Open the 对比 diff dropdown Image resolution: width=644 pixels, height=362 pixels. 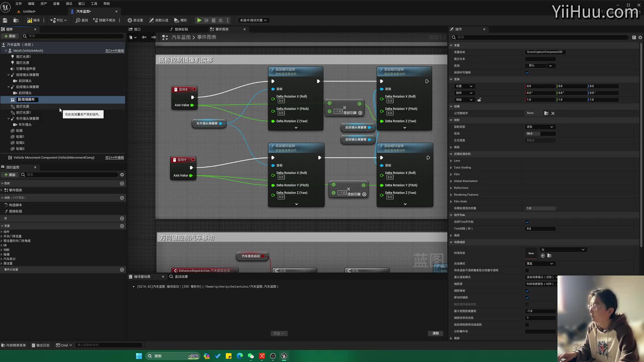pyautogui.click(x=58, y=20)
